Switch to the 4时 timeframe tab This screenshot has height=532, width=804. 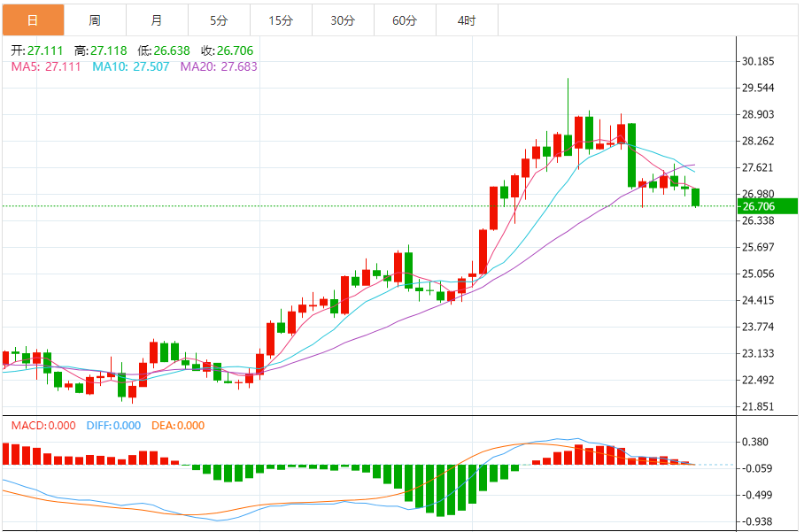468,20
